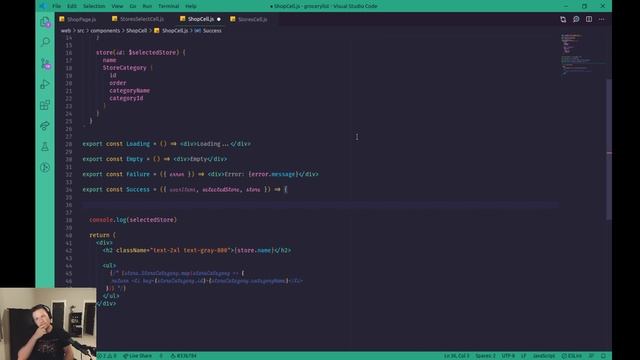Screen dimensions: 640x360
Task: Click the 'return (' statement on line 40
Action: pyautogui.click(x=102, y=235)
